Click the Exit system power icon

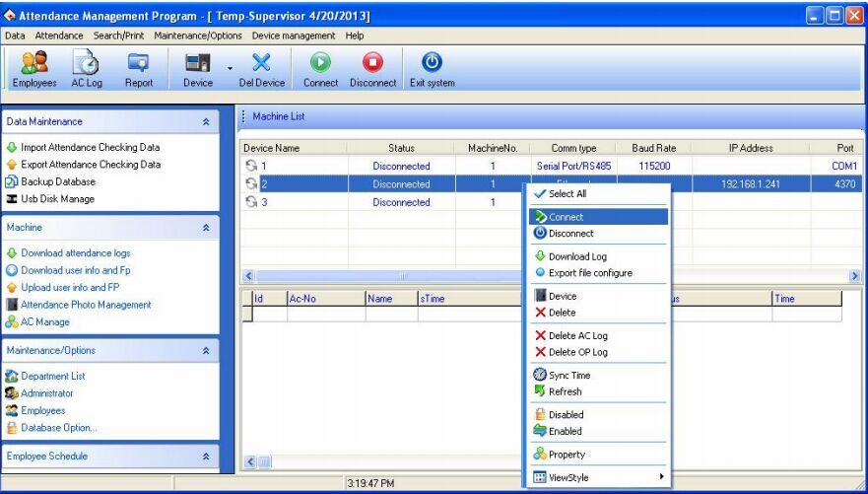(x=432, y=63)
